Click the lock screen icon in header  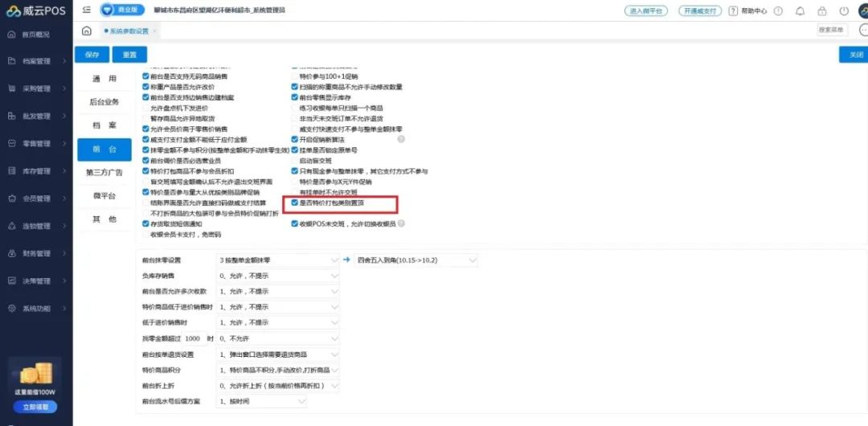coord(822,10)
